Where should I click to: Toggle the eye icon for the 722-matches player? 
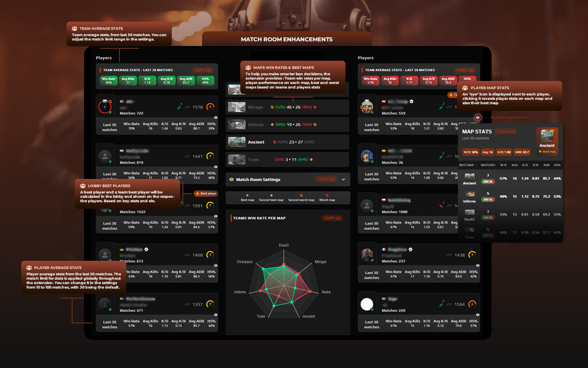(215, 117)
